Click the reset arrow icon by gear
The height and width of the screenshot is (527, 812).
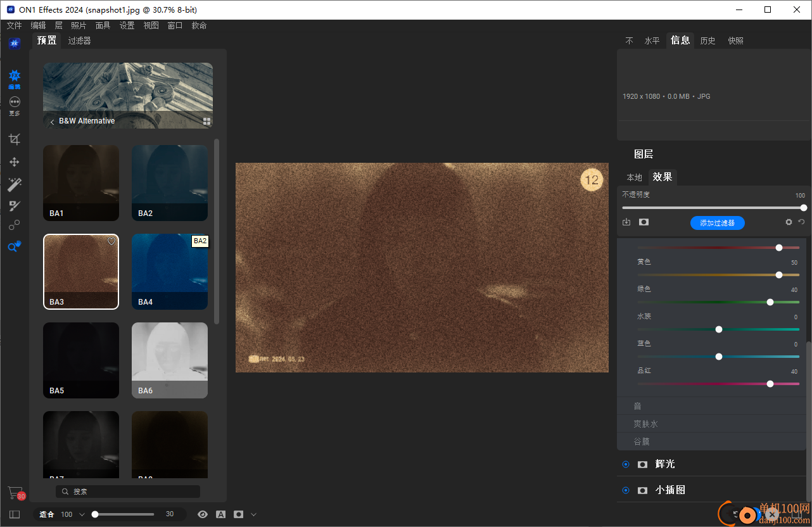tap(801, 222)
